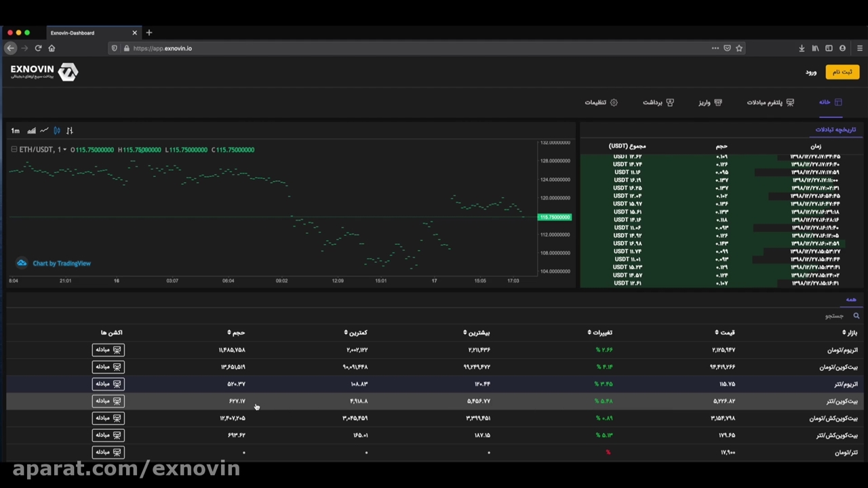Sort market table by قیمت column
Viewport: 868px width, 488px height.
coord(724,332)
